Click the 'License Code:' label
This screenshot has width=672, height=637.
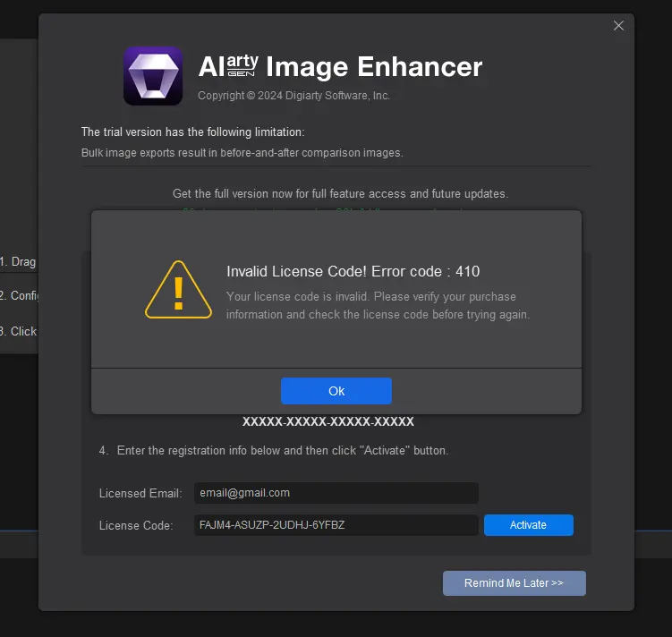[136, 525]
